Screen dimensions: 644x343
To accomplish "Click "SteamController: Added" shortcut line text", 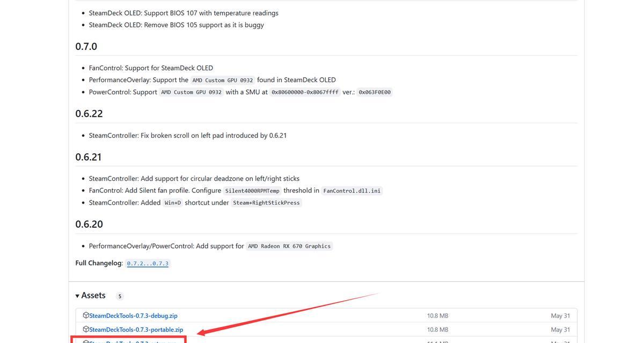I will [x=125, y=203].
